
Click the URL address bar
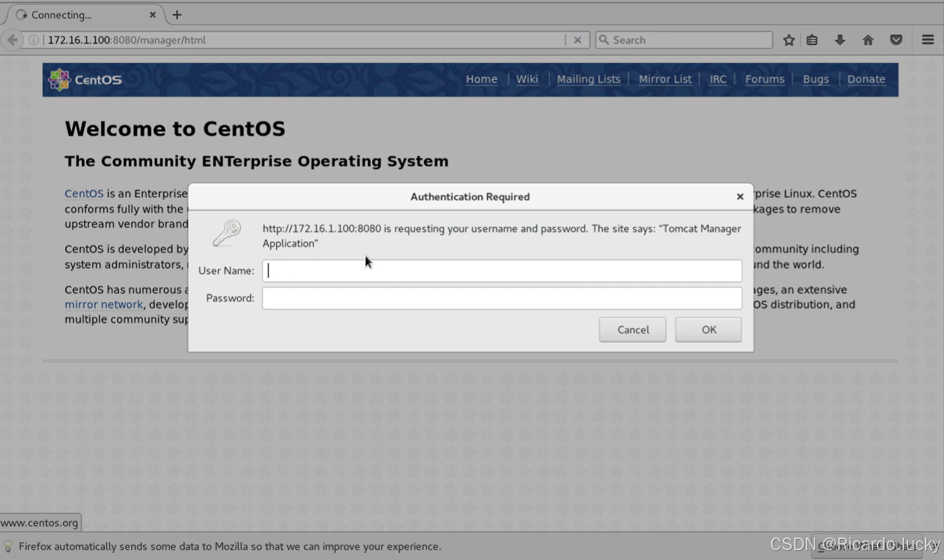coord(305,40)
